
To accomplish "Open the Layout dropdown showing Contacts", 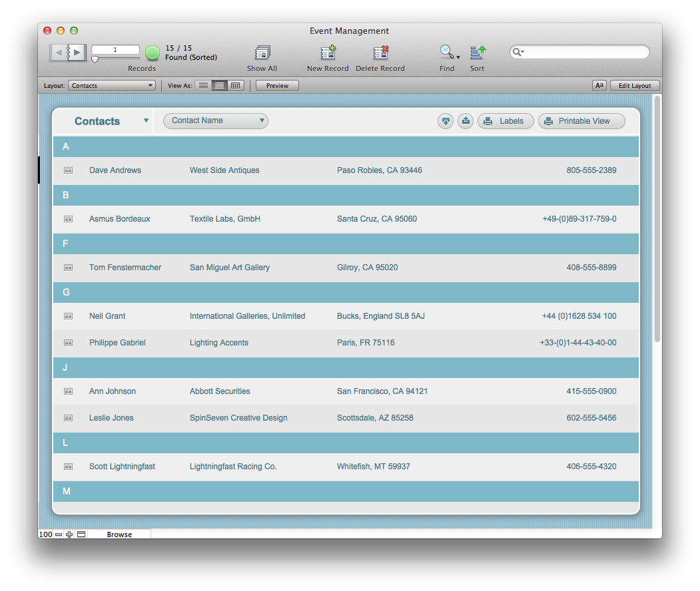I will tap(111, 85).
